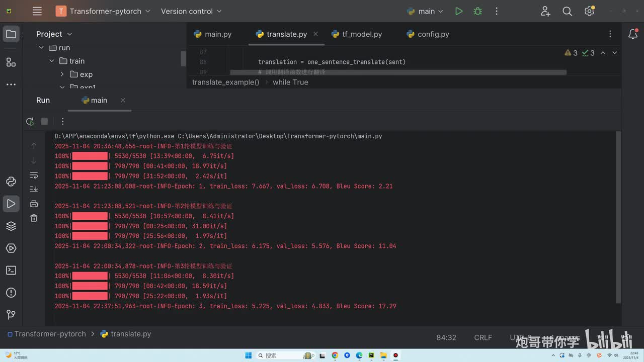This screenshot has width=644, height=362.
Task: Expand the exp folder
Action: 62,74
